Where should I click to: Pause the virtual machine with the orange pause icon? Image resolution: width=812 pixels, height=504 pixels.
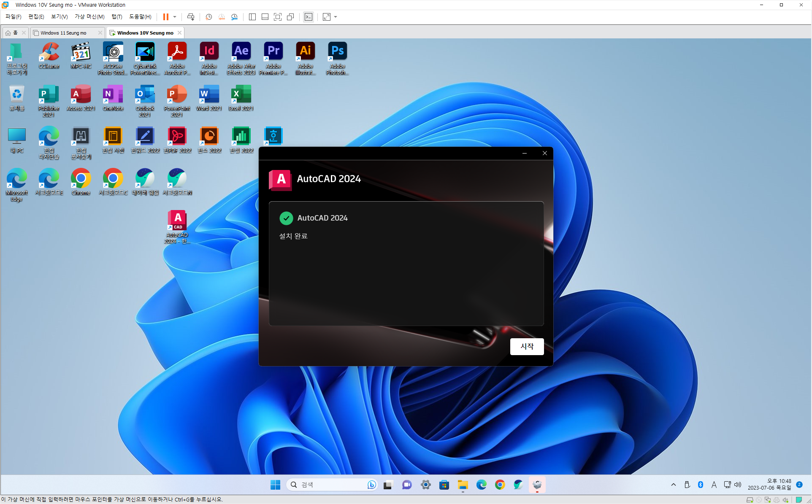pos(166,17)
